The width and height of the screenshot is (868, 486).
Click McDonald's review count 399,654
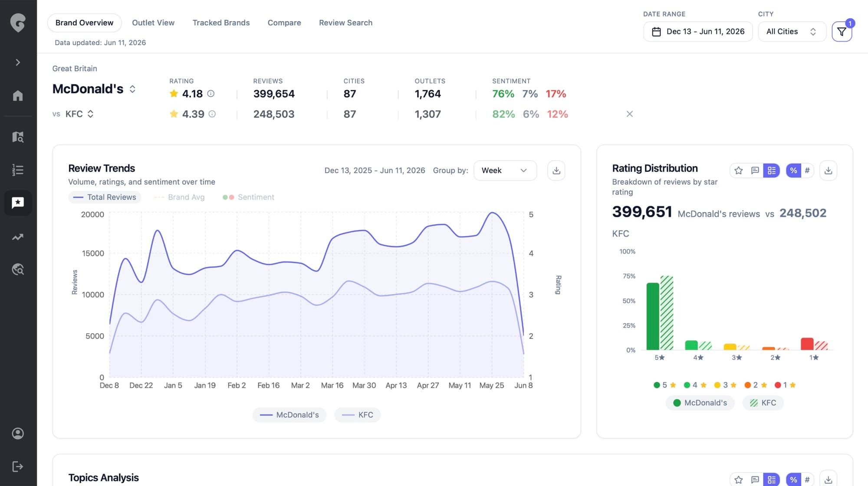tap(274, 94)
